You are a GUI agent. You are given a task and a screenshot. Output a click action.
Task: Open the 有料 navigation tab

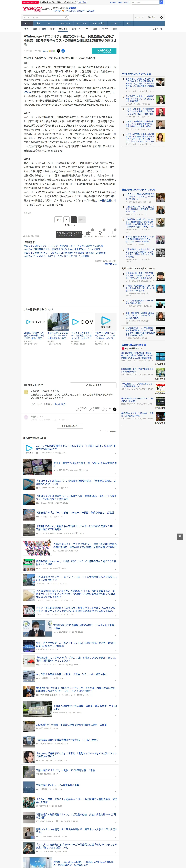pyautogui.click(x=129, y=24)
